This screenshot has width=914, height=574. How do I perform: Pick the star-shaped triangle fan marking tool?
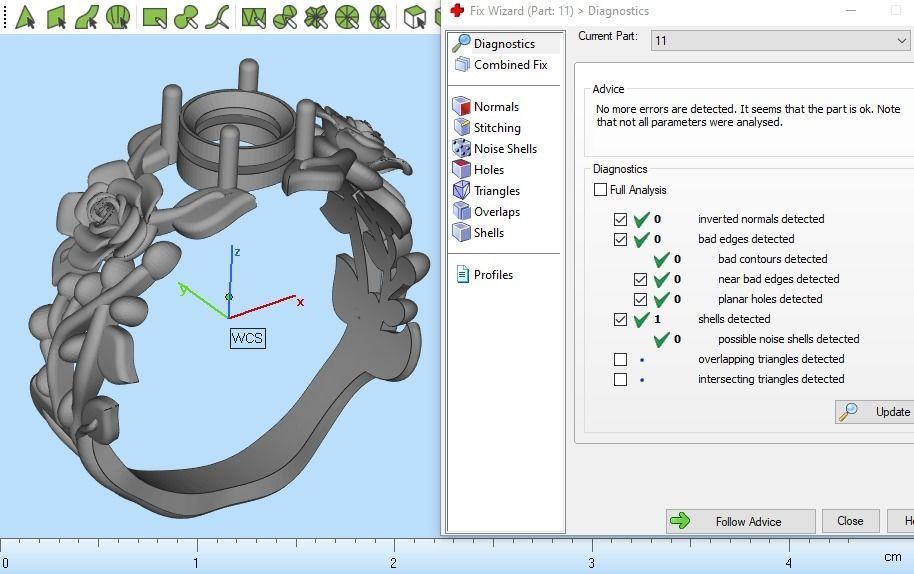tap(316, 17)
